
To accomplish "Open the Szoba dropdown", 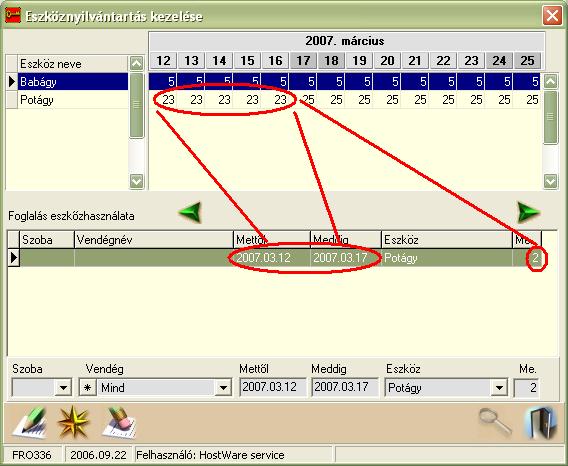I will point(63,388).
